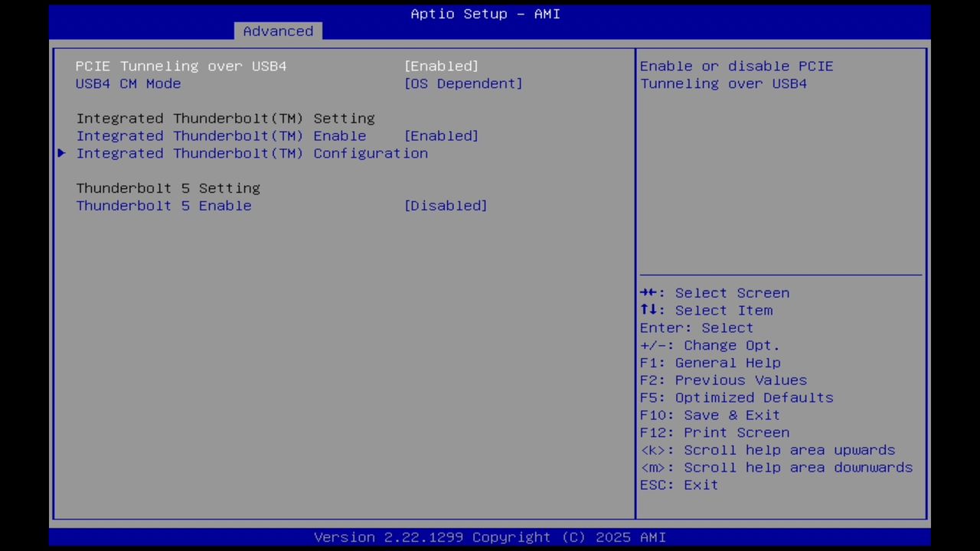Toggle PCIE Tunneling over USB4 Enabled value
The height and width of the screenshot is (551, 980).
[441, 66]
